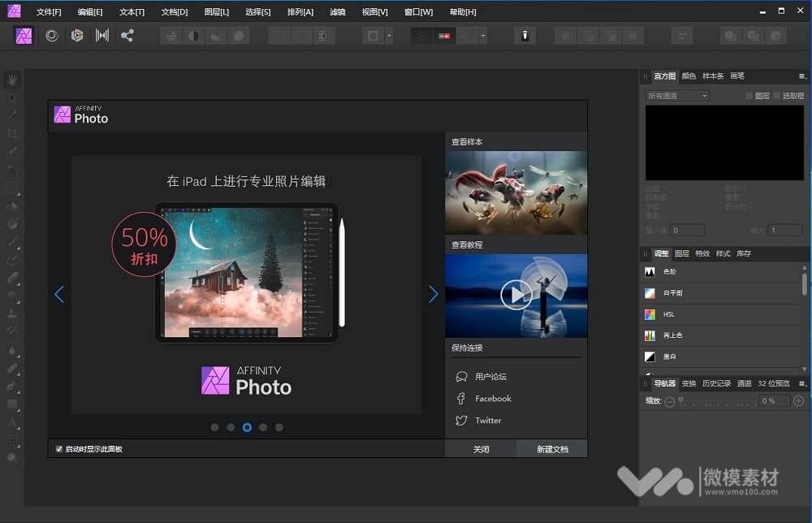Screen dimensions: 812x523
Task: Toggle the Quick Mask toolbar icon
Action: click(373, 36)
